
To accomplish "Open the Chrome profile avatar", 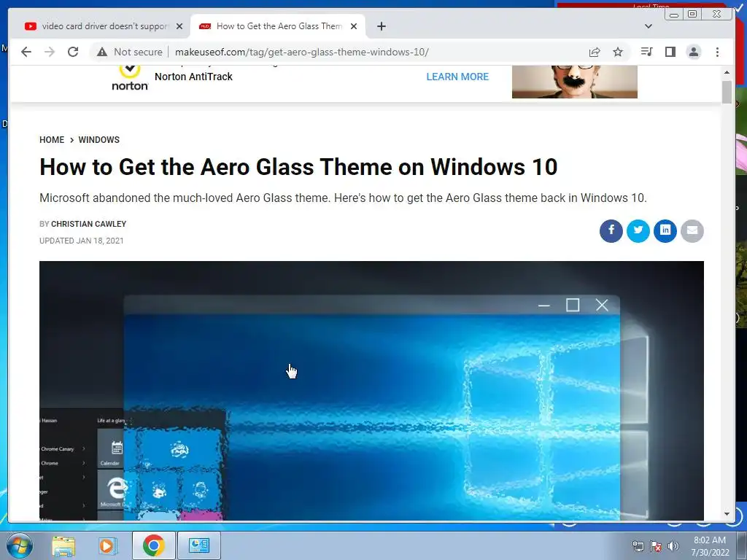I will [694, 52].
